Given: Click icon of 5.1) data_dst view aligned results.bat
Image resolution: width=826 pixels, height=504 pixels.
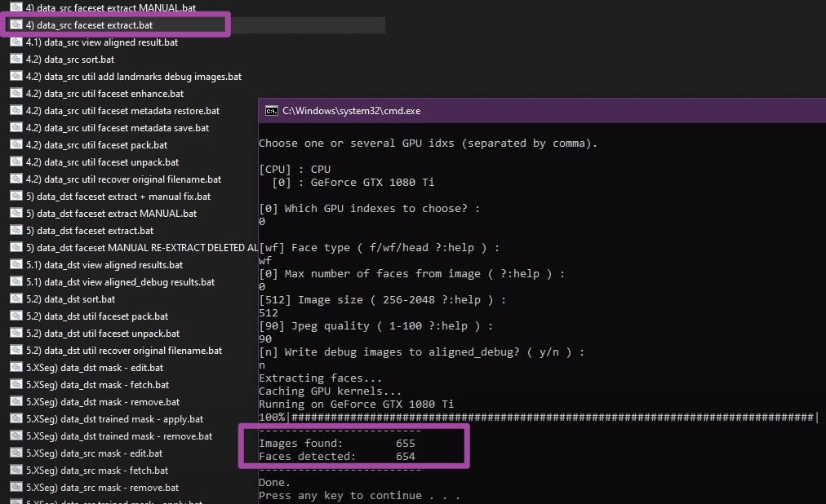Looking at the screenshot, I should pos(16,265).
